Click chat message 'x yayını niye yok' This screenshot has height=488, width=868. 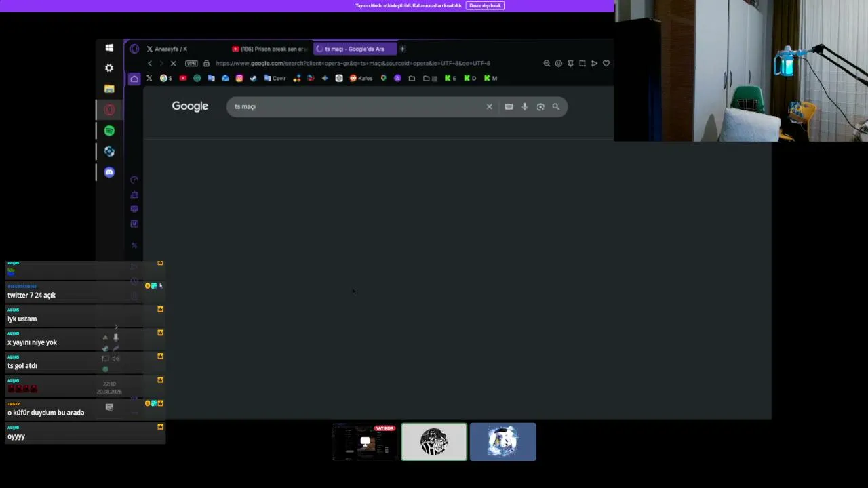33,342
